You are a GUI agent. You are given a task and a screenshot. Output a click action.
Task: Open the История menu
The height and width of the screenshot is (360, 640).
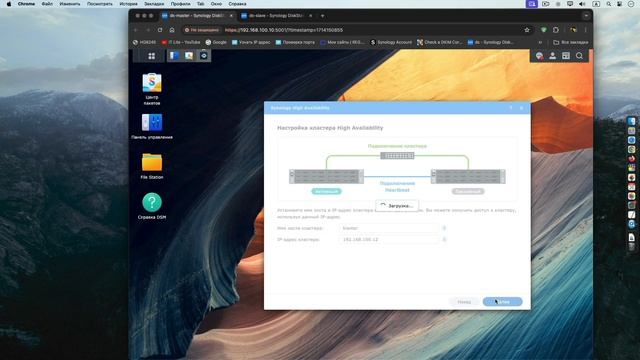click(x=128, y=4)
